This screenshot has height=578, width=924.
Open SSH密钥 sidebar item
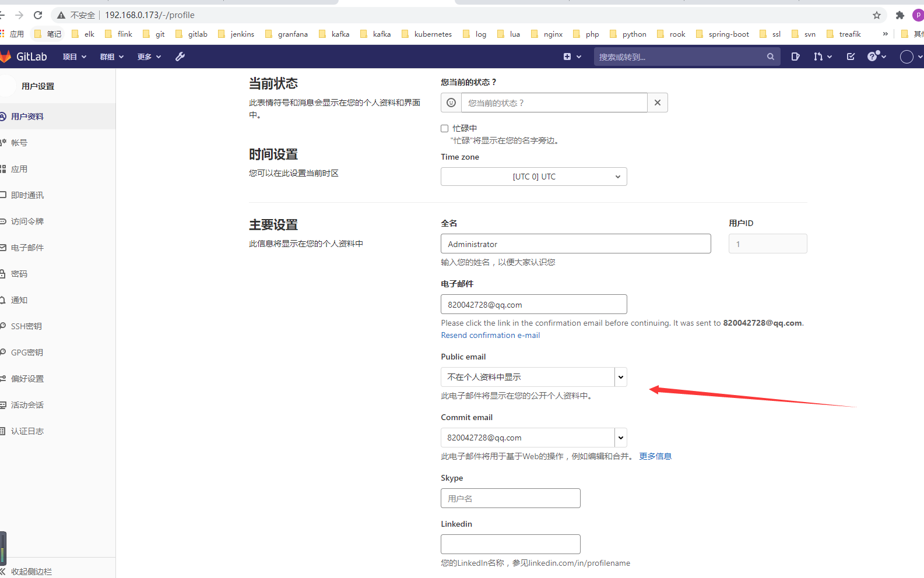pos(58,326)
